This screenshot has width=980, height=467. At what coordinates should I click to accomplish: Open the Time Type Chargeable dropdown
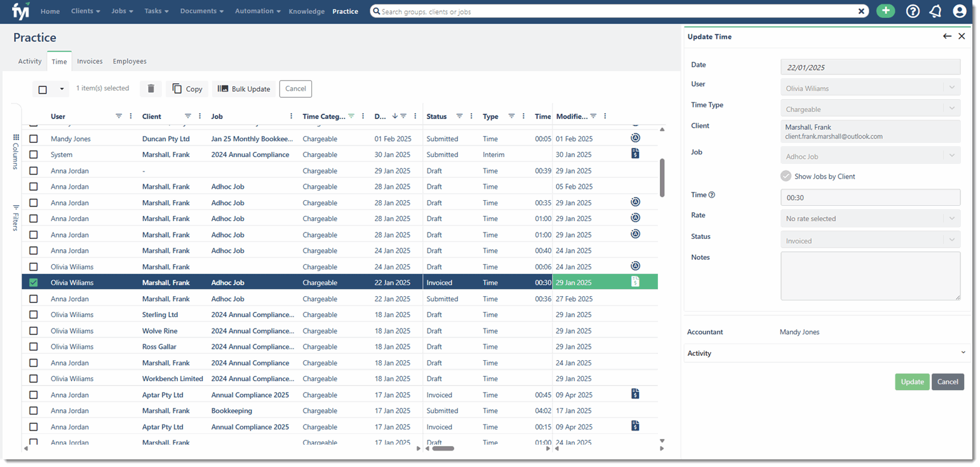point(870,109)
